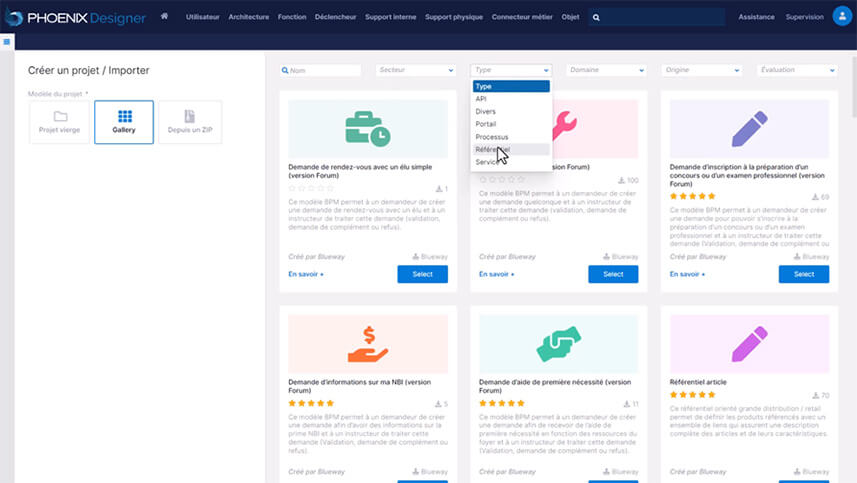Image resolution: width=857 pixels, height=483 pixels.
Task: Open the user profile avatar icon
Action: coord(842,17)
